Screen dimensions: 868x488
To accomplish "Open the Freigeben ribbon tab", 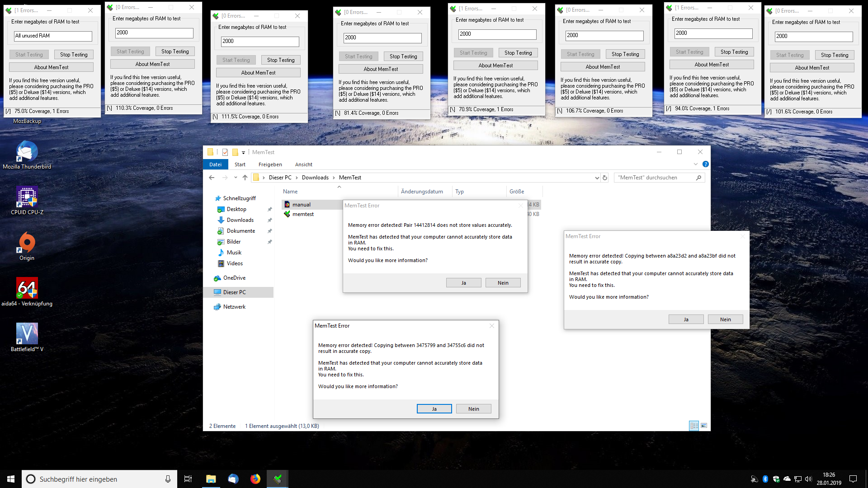I will click(270, 164).
